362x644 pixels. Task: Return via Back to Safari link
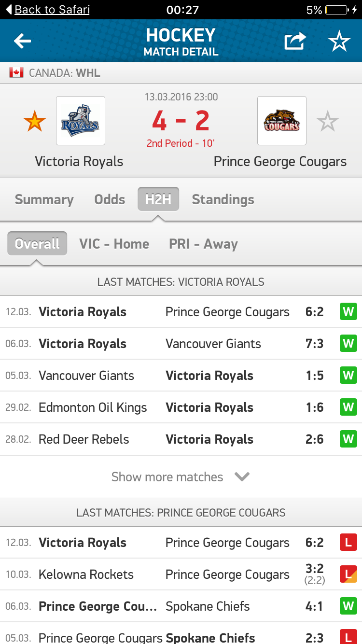click(47, 10)
